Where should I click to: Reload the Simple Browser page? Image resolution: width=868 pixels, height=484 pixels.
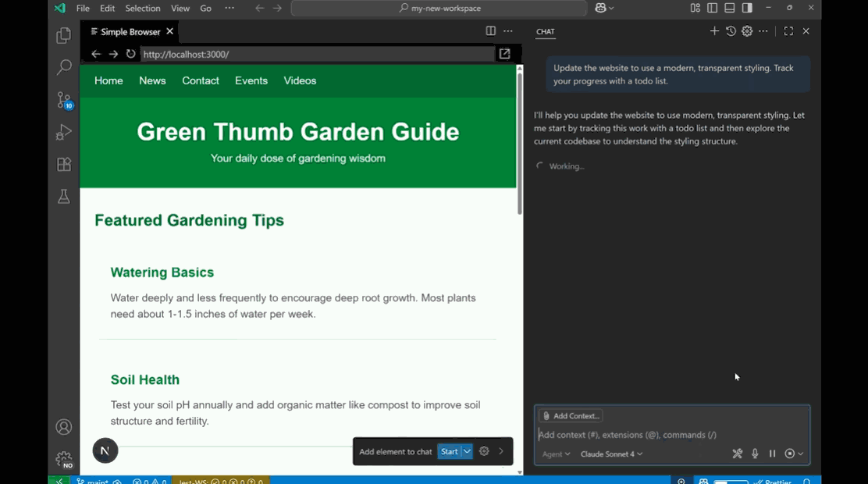click(130, 54)
